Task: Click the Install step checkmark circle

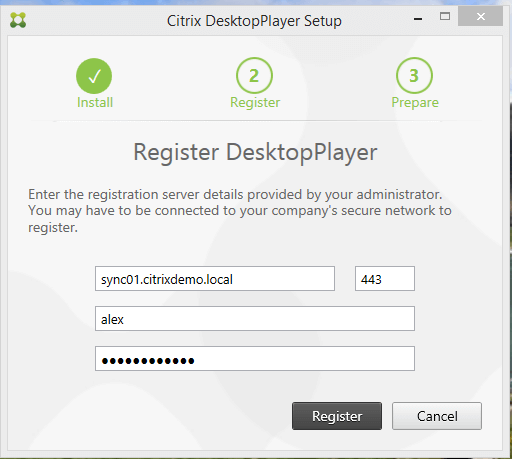Action: coord(94,76)
